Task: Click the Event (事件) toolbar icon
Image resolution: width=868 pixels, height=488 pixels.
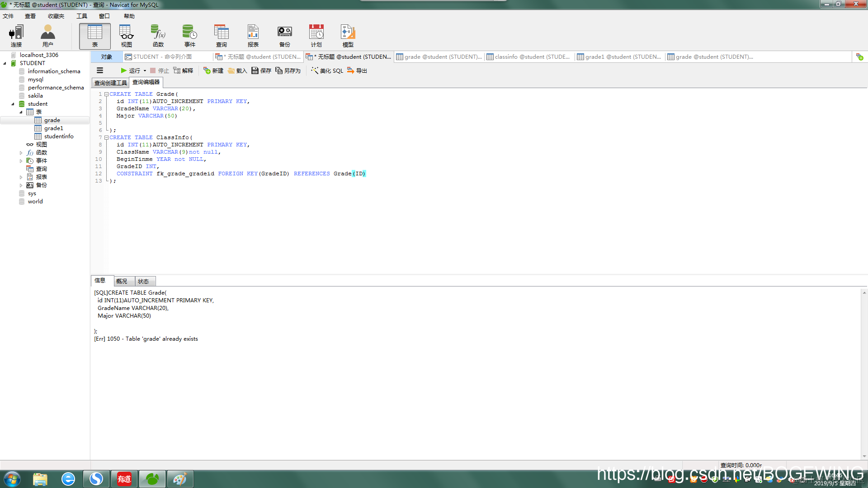Action: point(189,36)
